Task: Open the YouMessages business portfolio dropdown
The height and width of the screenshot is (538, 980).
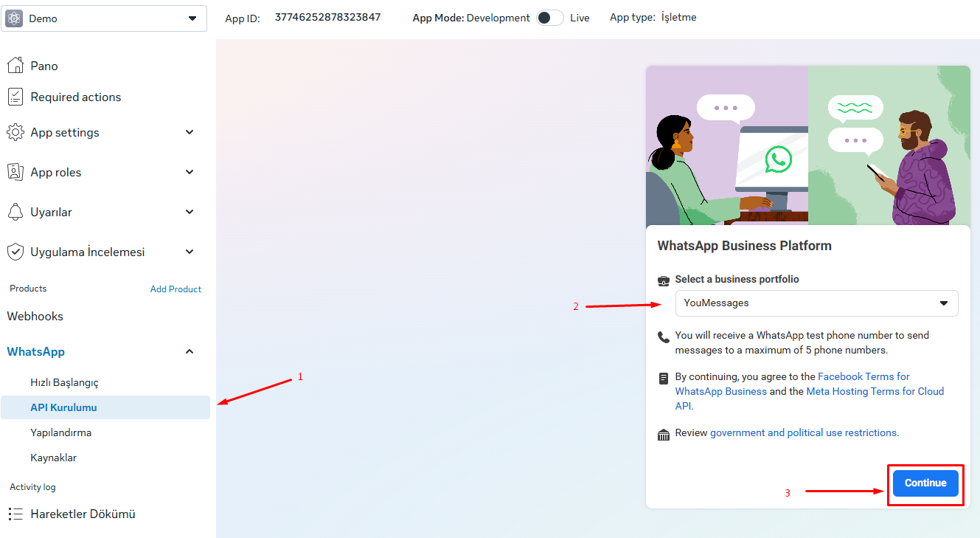Action: [x=816, y=303]
